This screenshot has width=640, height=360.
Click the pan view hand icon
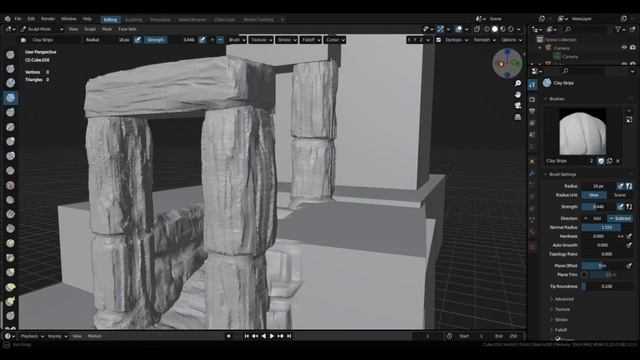coord(518,94)
